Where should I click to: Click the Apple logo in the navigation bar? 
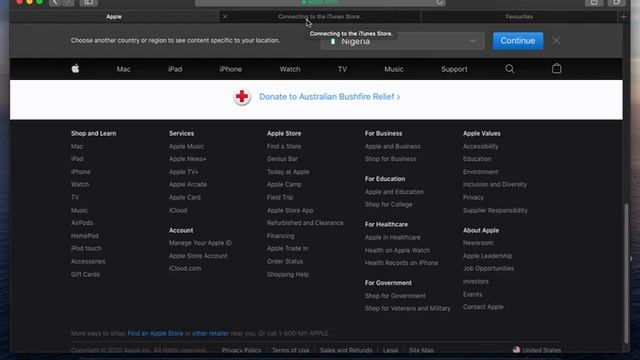pyautogui.click(x=76, y=69)
